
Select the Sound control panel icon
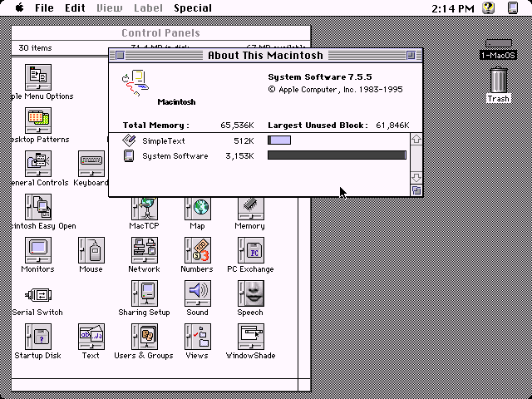[x=198, y=293]
